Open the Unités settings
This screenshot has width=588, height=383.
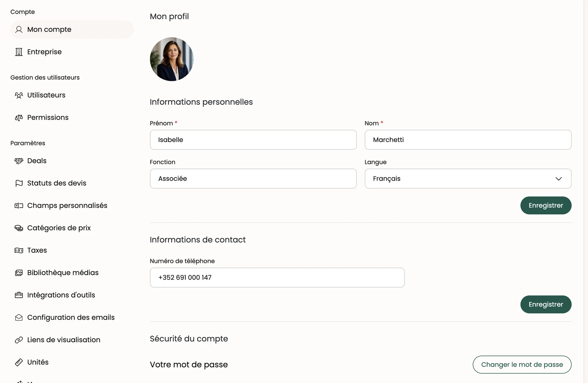point(72,362)
